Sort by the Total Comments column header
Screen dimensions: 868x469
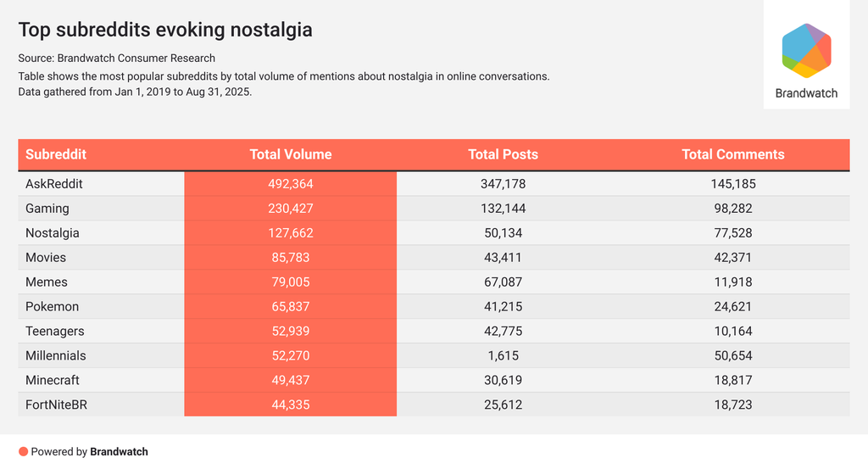click(733, 154)
